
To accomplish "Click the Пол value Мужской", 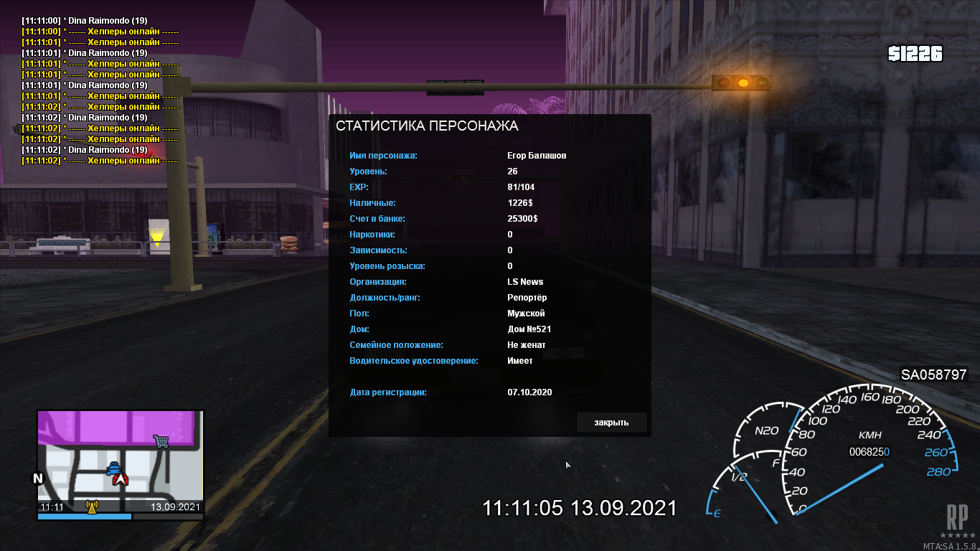I will coord(526,314).
